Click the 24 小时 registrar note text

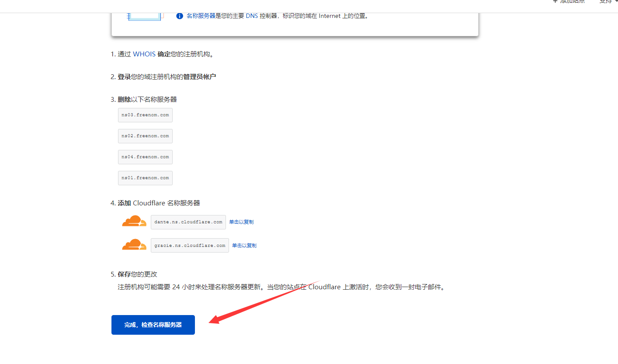(x=281, y=287)
